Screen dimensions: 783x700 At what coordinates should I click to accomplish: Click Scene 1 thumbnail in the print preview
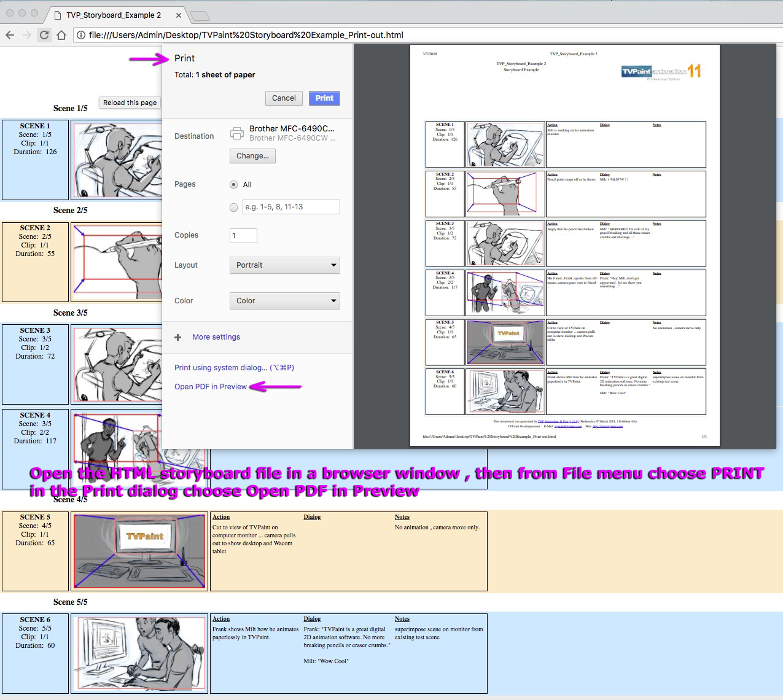coord(505,145)
